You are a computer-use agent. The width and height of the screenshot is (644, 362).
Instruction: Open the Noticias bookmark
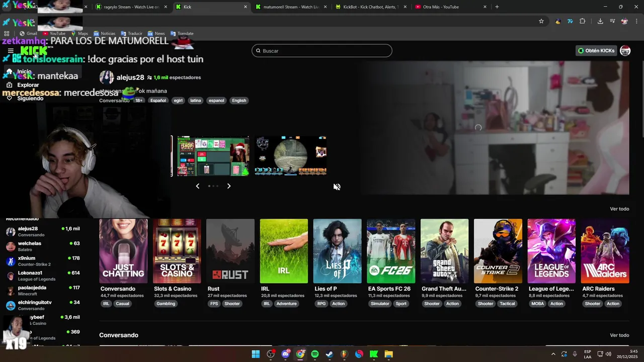pos(105,34)
